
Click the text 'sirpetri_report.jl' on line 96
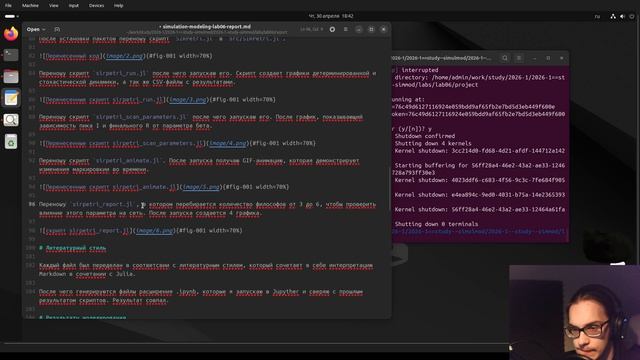[x=103, y=204]
